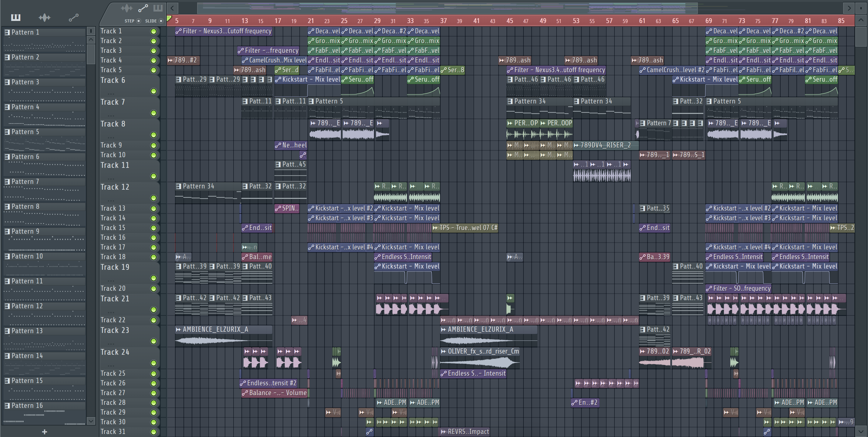
Task: Open options dots under Track 11 name
Action: 111,179
